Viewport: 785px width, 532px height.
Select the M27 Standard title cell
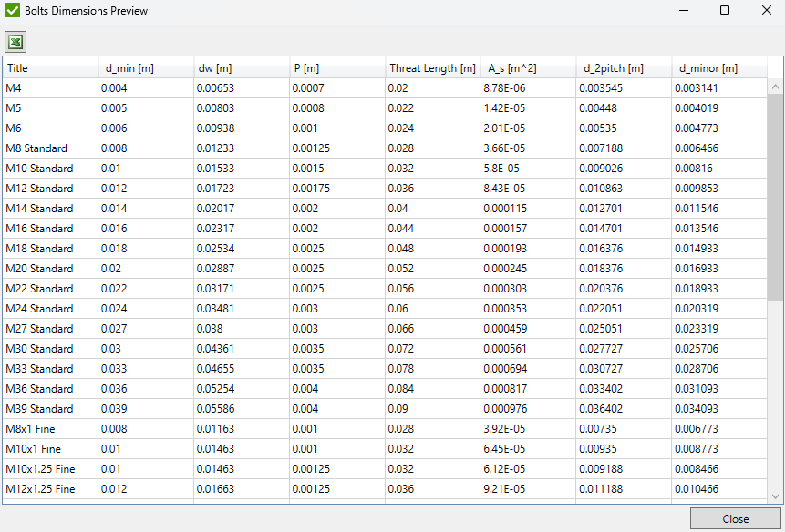[x=50, y=329]
